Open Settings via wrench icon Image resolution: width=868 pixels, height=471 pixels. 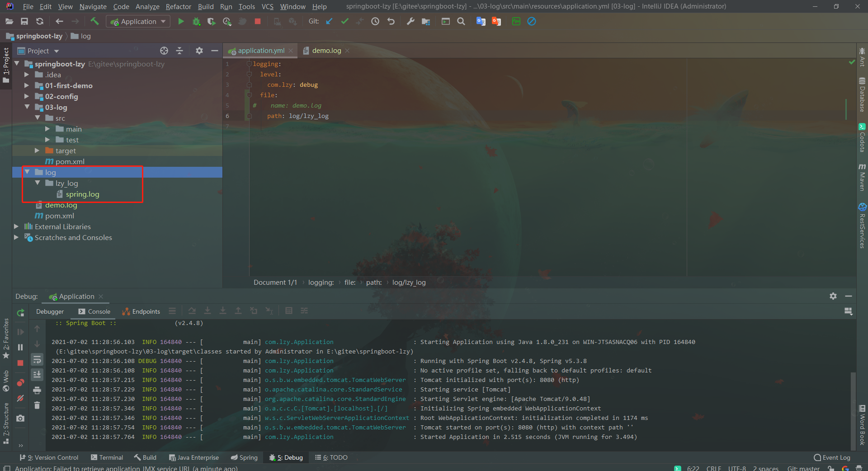pyautogui.click(x=410, y=21)
